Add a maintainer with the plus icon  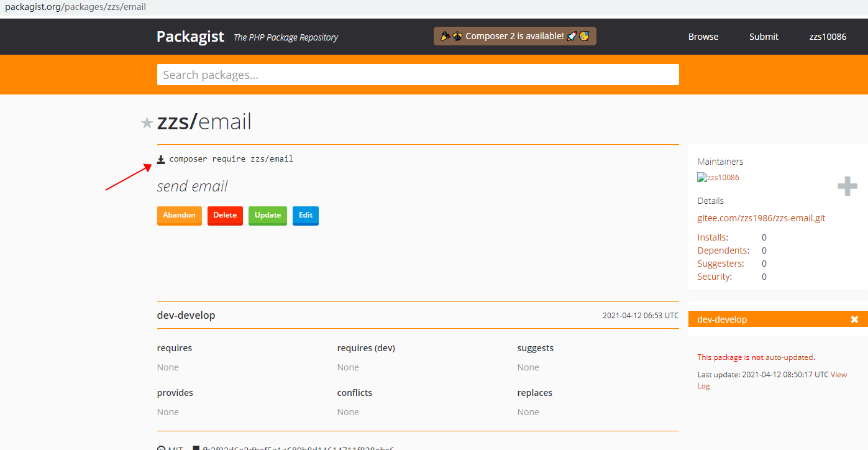tap(847, 186)
